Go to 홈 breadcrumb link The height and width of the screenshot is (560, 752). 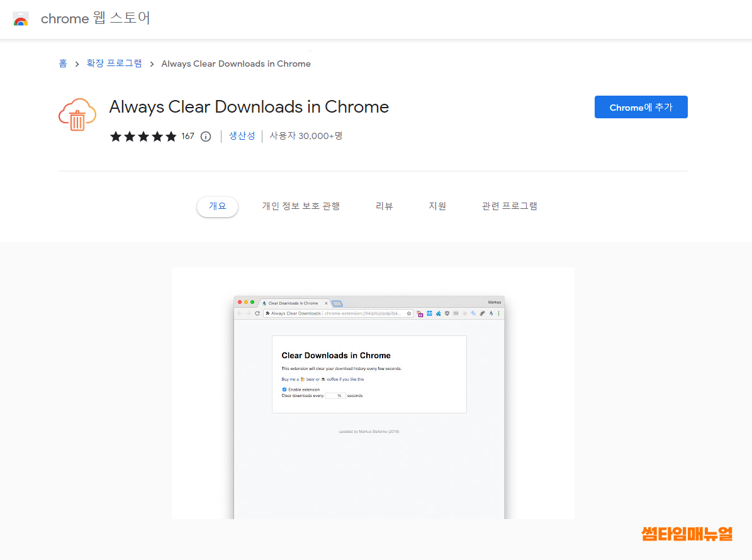[x=63, y=64]
